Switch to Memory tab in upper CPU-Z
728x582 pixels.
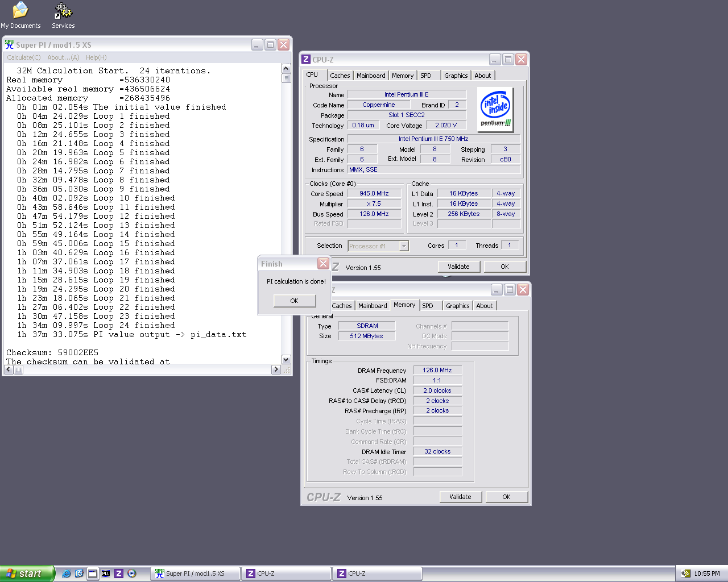(x=403, y=76)
